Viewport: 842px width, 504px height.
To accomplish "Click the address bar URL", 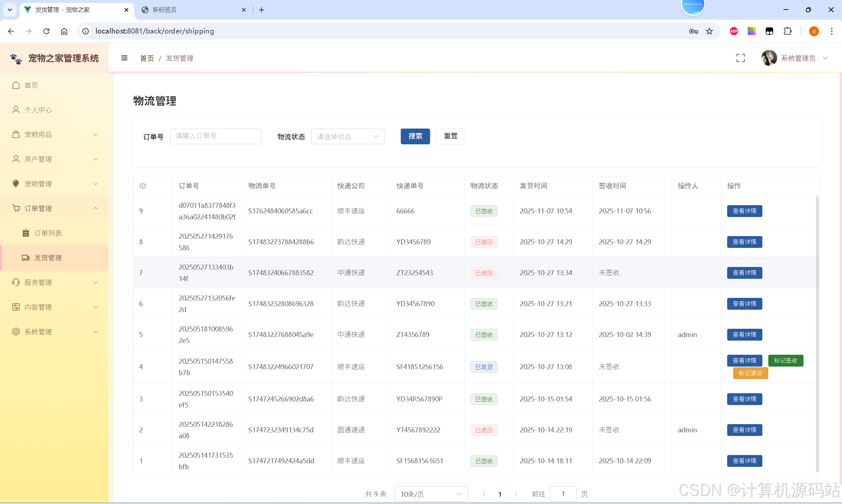I will click(155, 31).
